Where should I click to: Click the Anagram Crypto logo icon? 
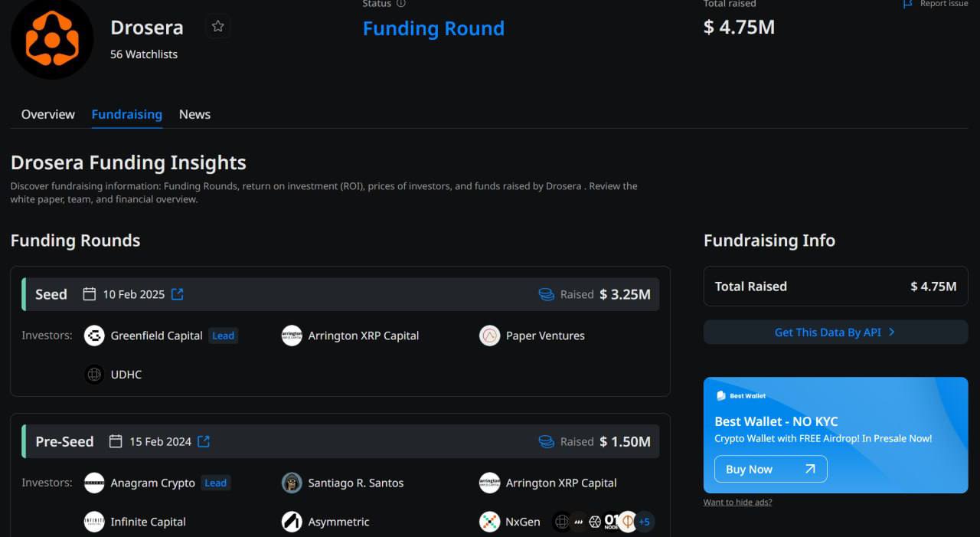(94, 483)
